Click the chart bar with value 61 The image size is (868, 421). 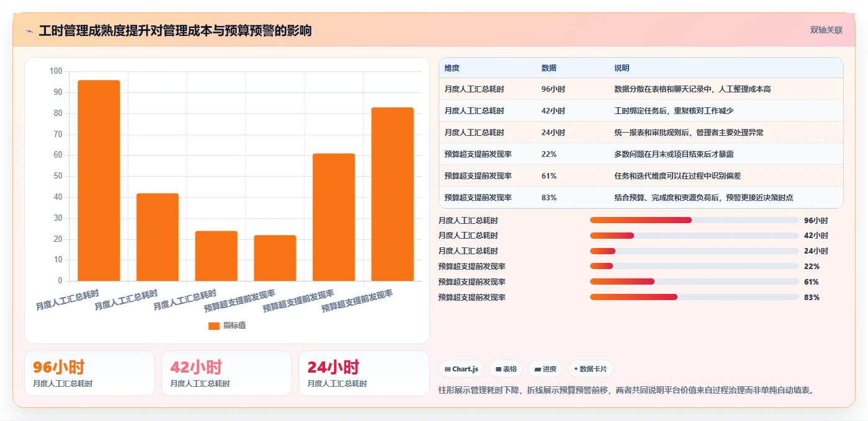(x=334, y=217)
